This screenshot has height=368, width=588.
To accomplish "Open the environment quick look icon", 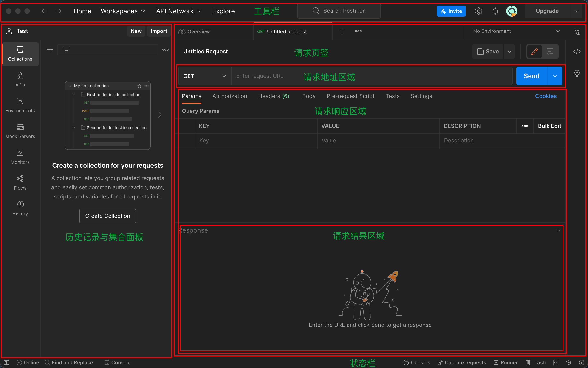I will [577, 31].
